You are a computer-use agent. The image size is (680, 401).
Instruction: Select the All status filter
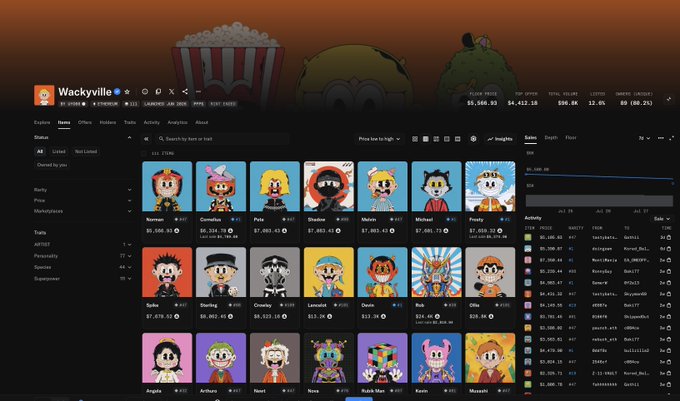[x=40, y=151]
